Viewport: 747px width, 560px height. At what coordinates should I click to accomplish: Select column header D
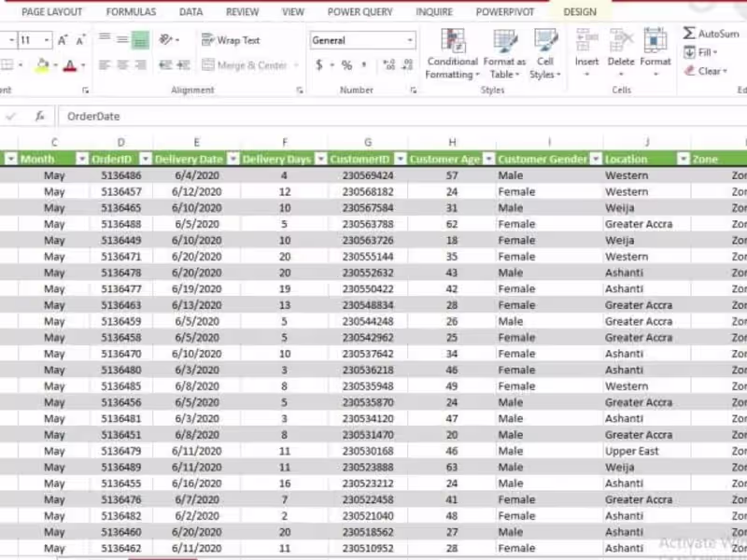[x=121, y=142]
